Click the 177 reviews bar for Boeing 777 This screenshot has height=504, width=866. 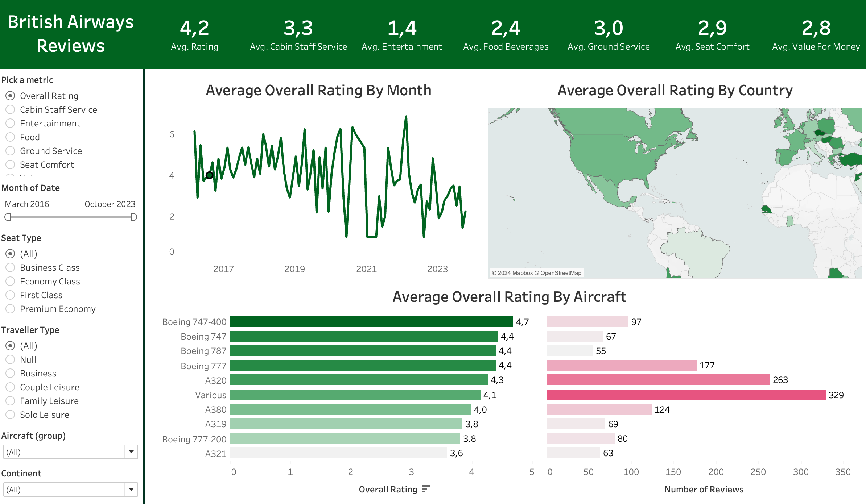point(622,365)
